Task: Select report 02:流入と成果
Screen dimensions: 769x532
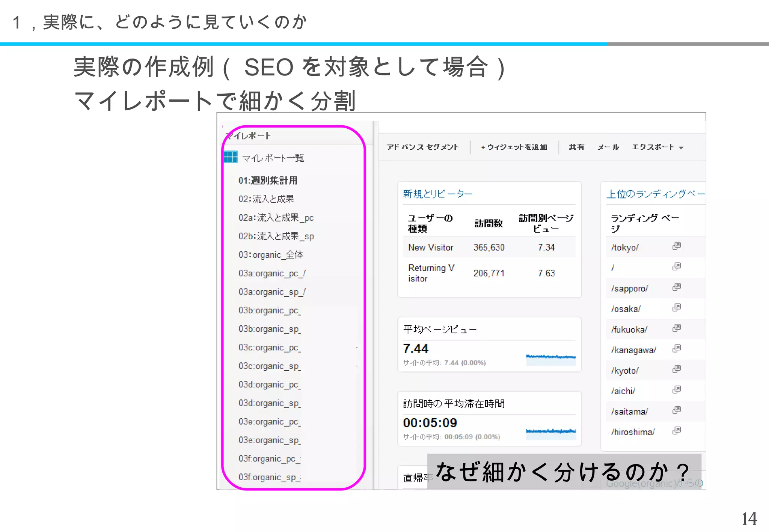Action: tap(266, 199)
